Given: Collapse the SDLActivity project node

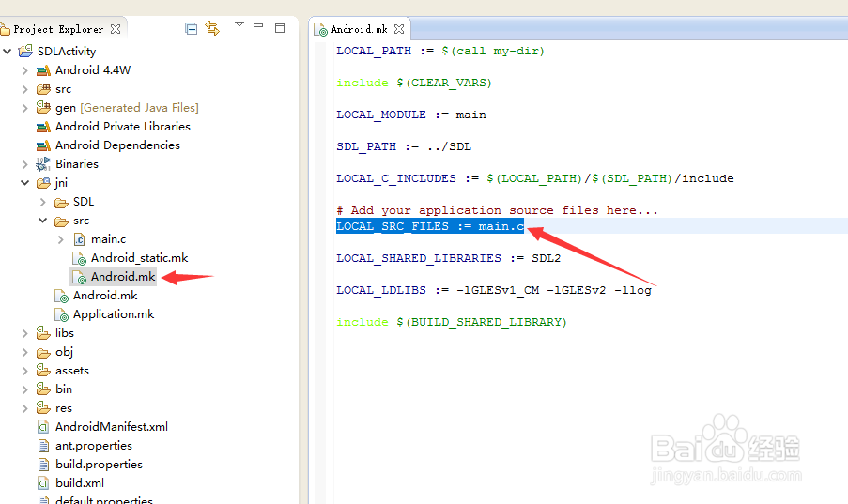Looking at the screenshot, I should 8,52.
